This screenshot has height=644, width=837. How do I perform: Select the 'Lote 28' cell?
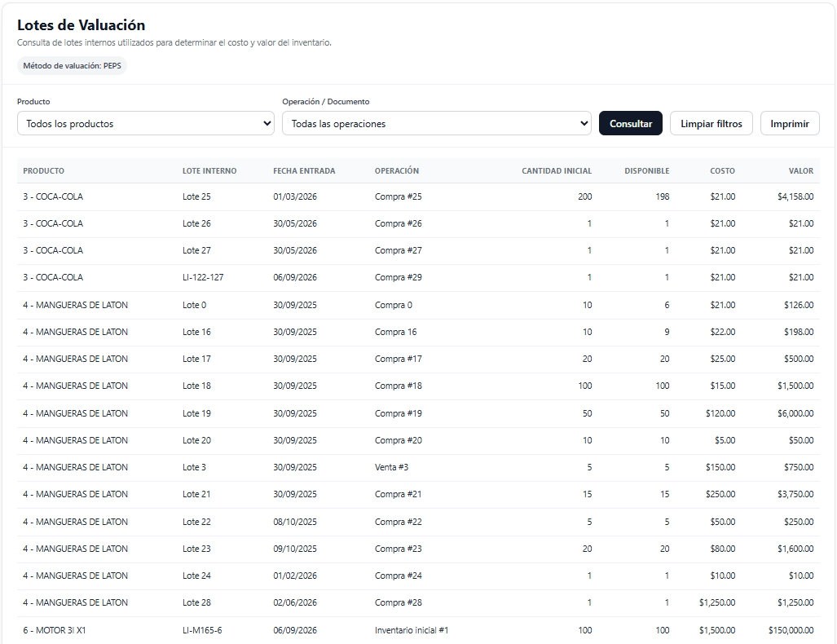point(196,602)
